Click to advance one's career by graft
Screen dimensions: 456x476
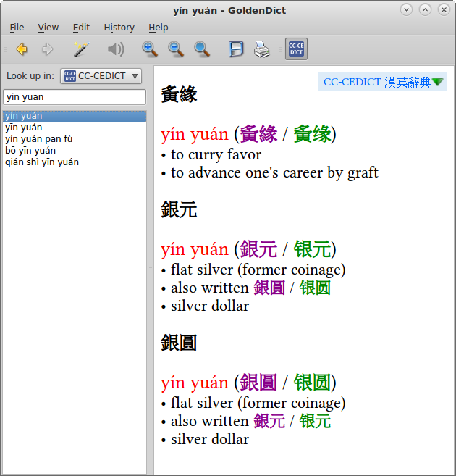[274, 172]
